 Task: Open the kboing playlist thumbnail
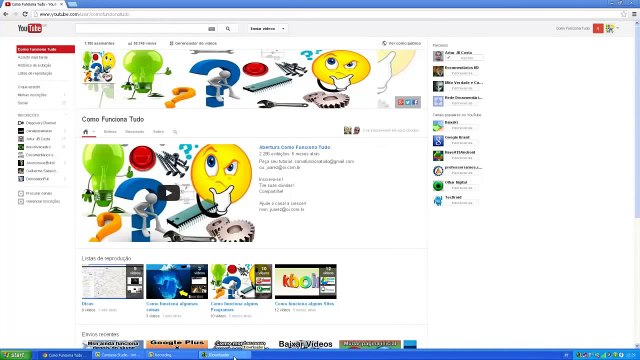pyautogui.click(x=305, y=281)
